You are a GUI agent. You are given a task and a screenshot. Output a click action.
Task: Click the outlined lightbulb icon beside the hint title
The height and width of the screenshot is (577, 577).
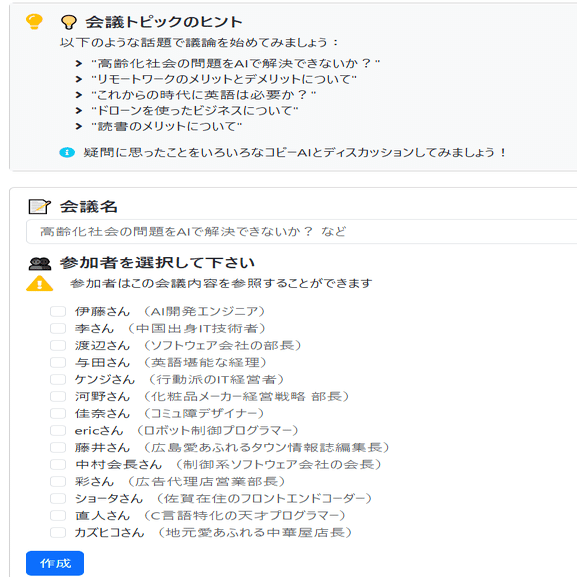tap(69, 22)
